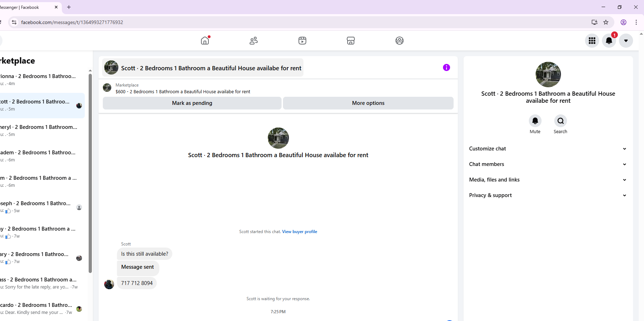This screenshot has width=644, height=321.
Task: Open the account dropdown arrow
Action: pyautogui.click(x=626, y=41)
